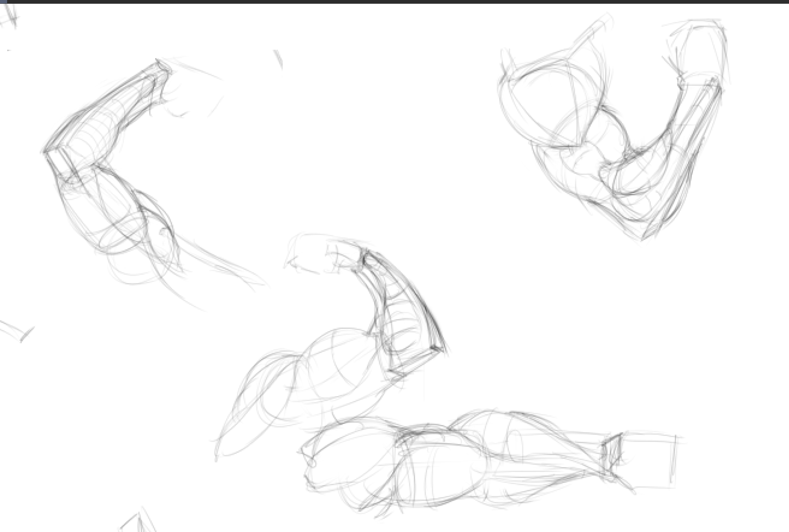789x532 pixels.
Task: Click the forearm plane of top-right arm sketch
Action: [682, 153]
